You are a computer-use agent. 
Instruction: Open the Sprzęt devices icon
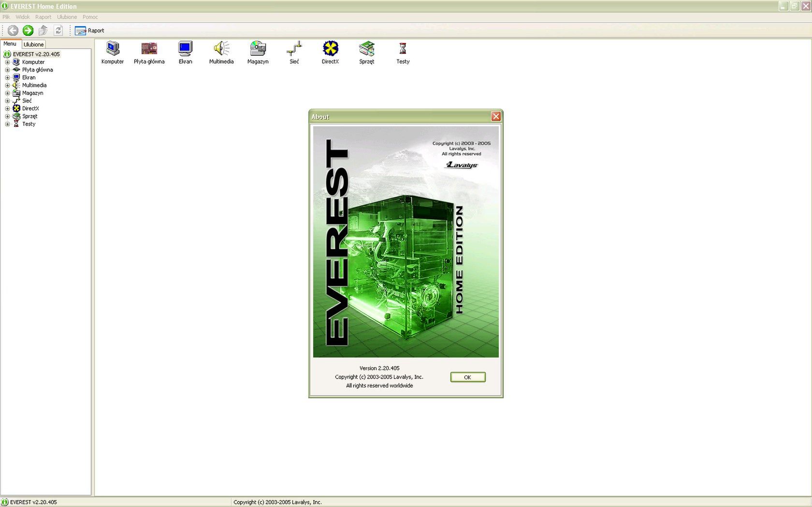pos(366,52)
